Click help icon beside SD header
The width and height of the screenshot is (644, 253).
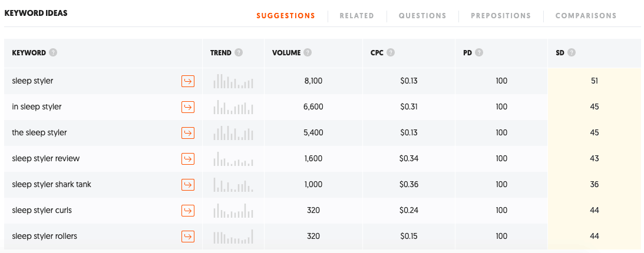(571, 52)
